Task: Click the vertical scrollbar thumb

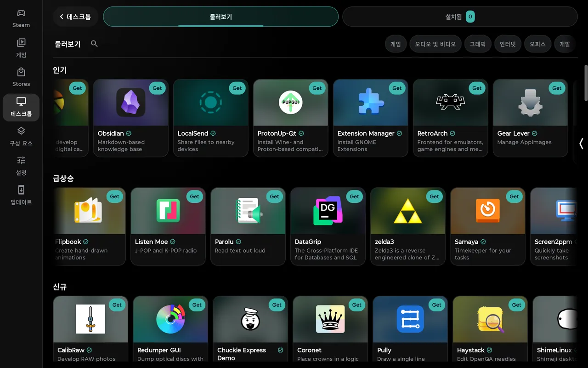Action: point(586,83)
